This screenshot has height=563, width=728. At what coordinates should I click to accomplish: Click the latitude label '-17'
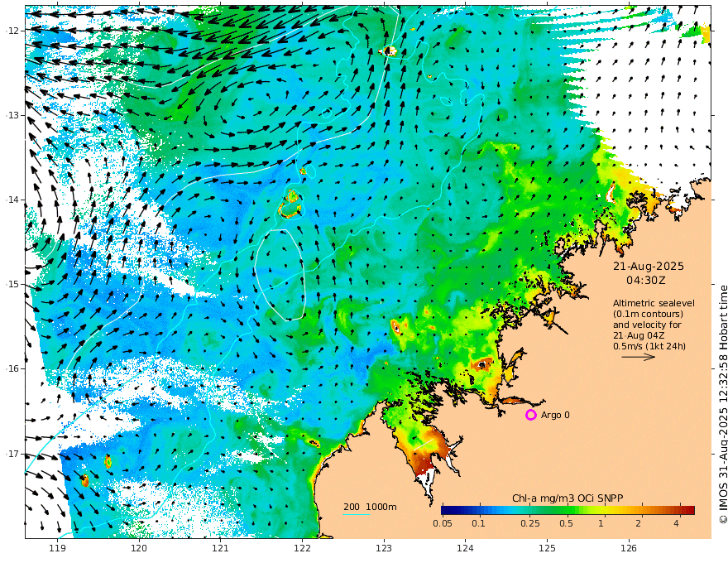pos(13,454)
